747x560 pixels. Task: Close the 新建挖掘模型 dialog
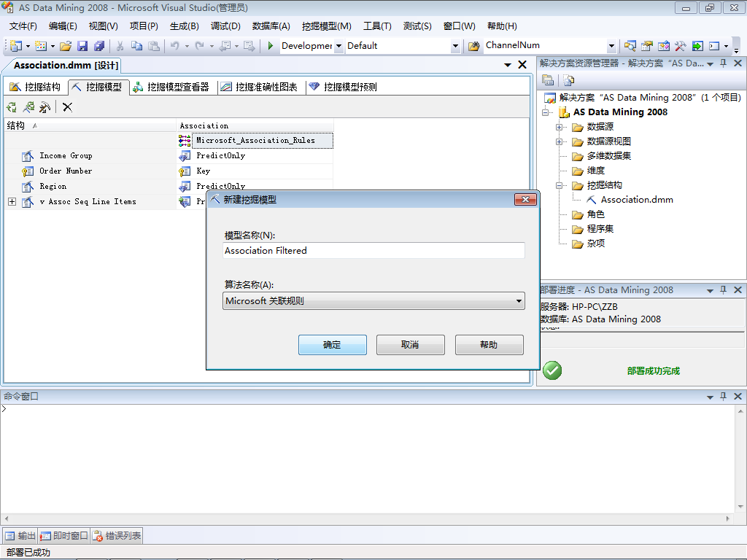[525, 200]
